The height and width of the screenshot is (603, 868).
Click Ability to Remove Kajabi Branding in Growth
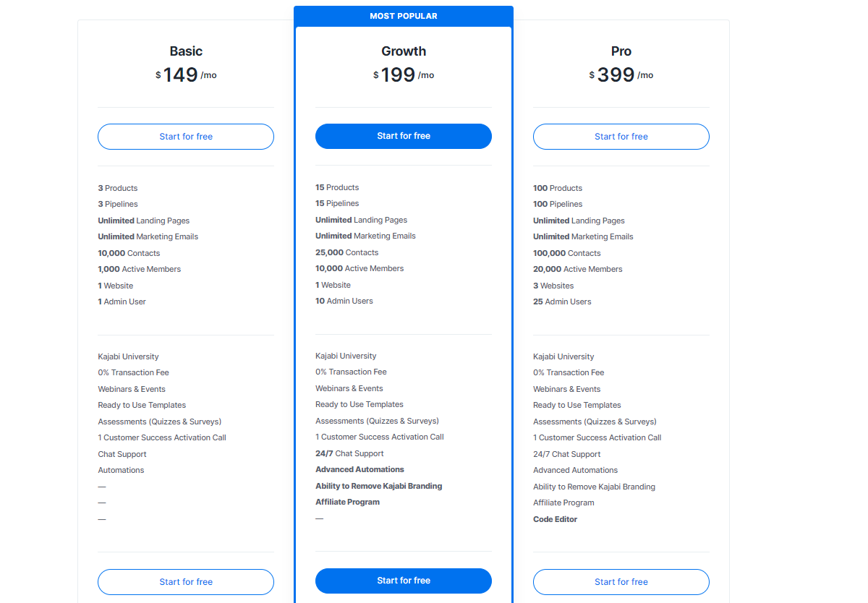coord(379,486)
